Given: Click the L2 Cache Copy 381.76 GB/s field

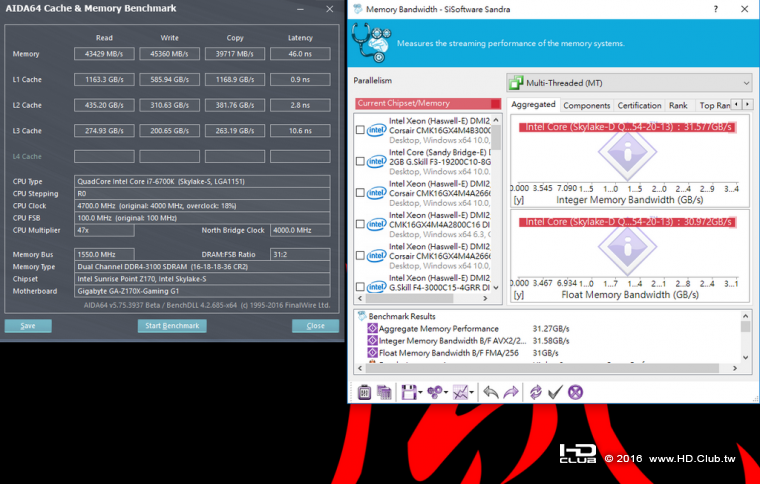Looking at the screenshot, I should tap(235, 105).
